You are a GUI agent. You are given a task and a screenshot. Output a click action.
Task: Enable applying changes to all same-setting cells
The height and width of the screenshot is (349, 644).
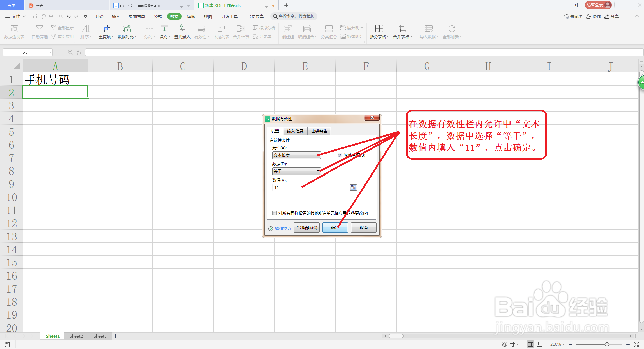[x=274, y=213]
